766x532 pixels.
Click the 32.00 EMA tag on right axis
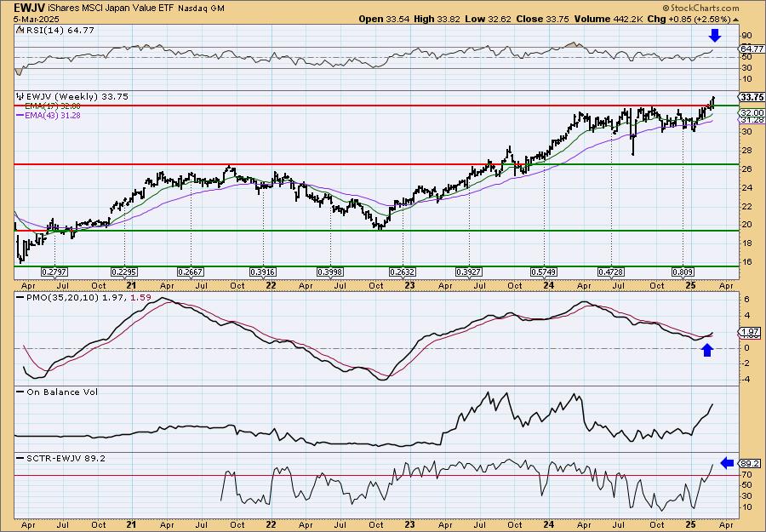coord(752,112)
